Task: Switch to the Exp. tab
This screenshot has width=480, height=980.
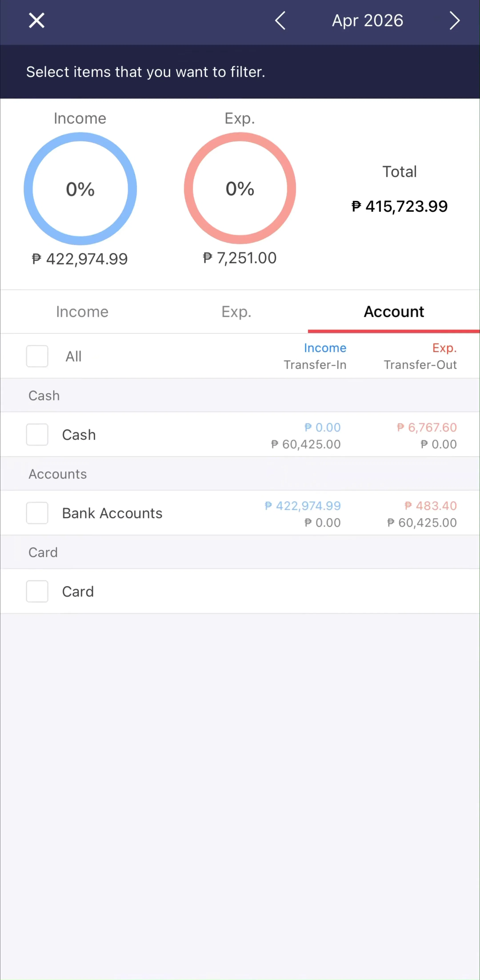Action: [x=236, y=312]
